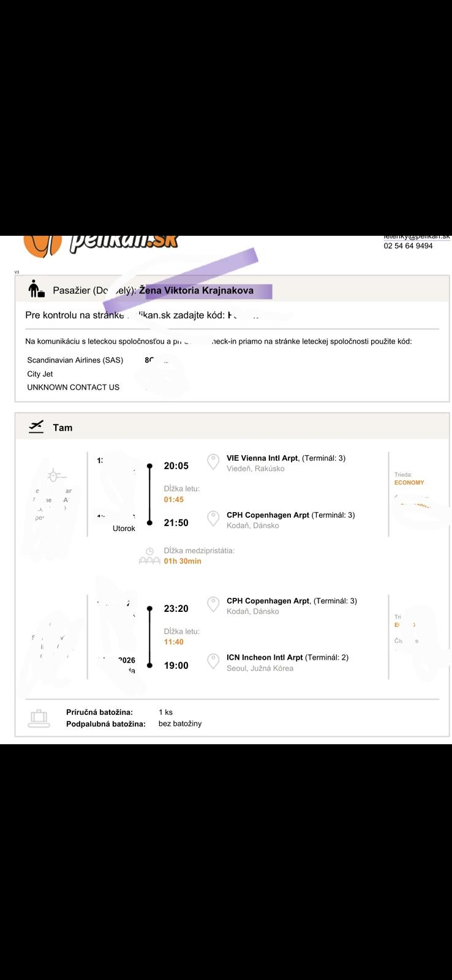Click the layover duration 01h 30min
This screenshot has height=980, width=452.
coord(183,561)
